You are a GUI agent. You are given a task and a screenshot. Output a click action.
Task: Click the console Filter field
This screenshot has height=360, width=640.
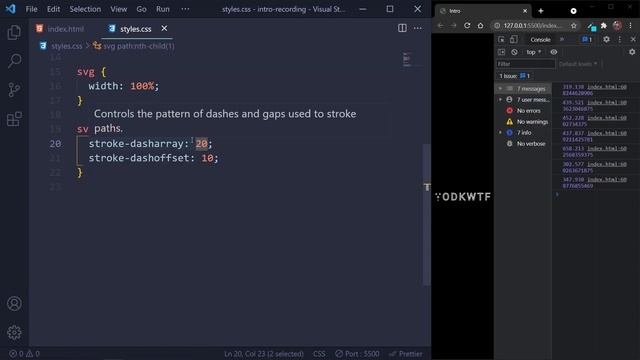click(526, 64)
